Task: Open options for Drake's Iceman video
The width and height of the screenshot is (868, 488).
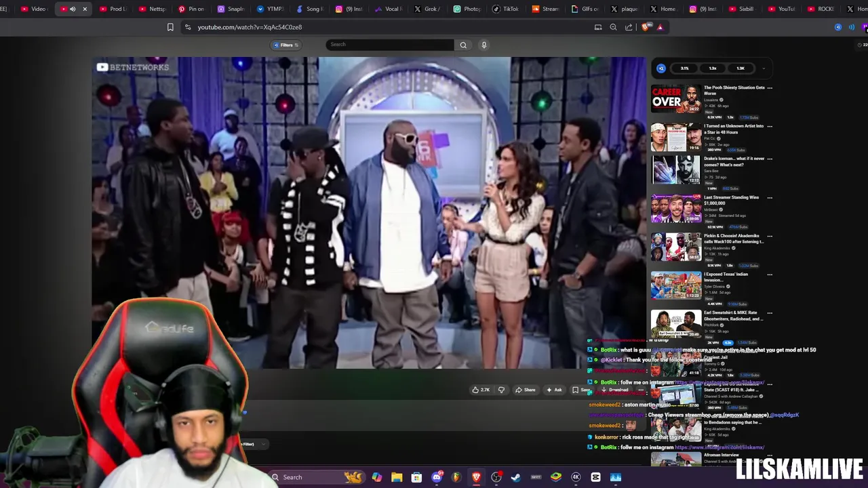Action: [770, 159]
